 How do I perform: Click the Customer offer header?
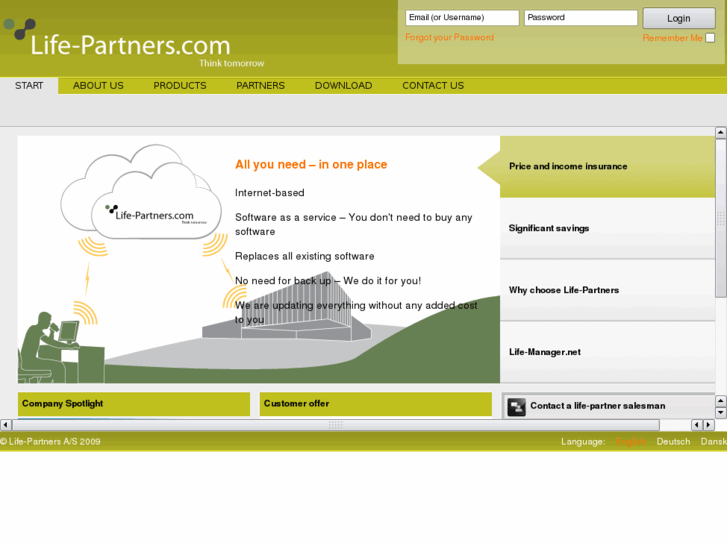376,404
